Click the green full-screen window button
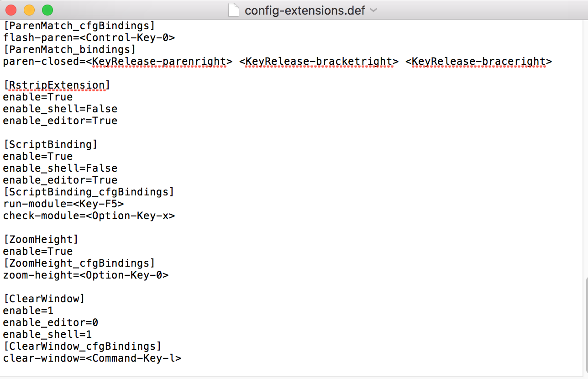This screenshot has width=588, height=379. (47, 10)
